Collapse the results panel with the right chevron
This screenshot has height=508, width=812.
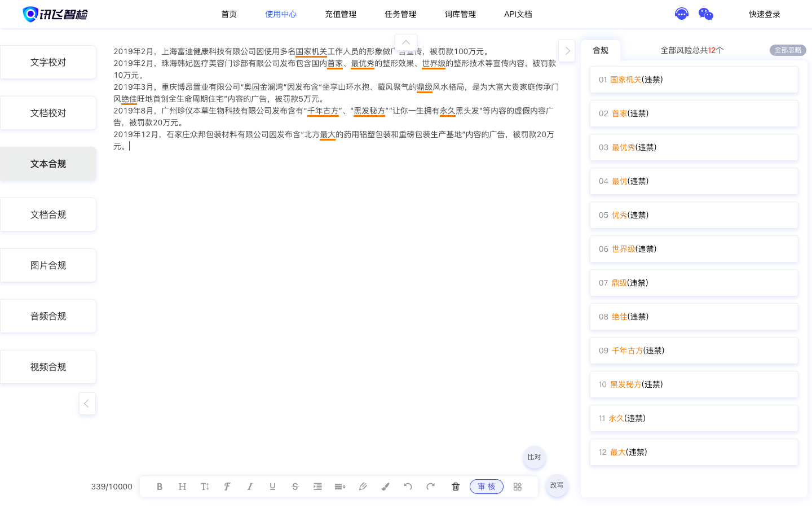pos(567,51)
